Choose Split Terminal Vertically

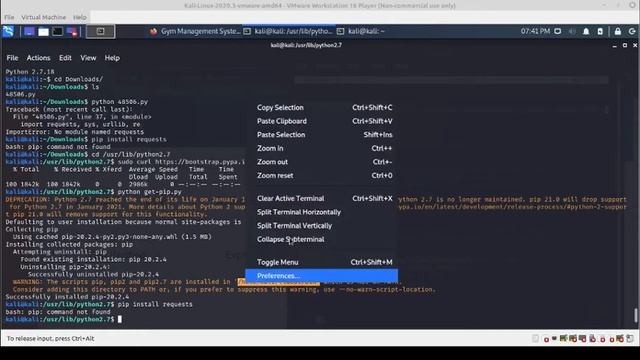point(322,226)
